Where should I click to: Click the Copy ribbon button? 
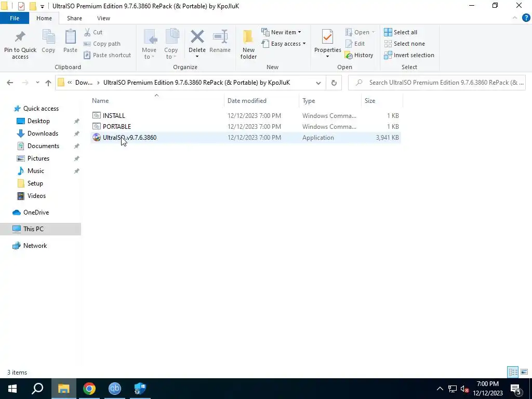tap(48, 41)
